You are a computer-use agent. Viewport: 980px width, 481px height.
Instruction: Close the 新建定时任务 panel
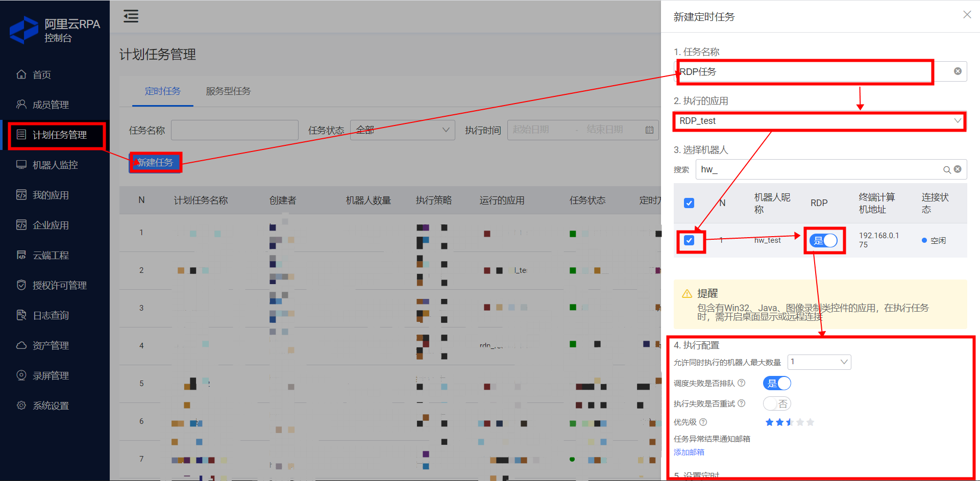[967, 15]
